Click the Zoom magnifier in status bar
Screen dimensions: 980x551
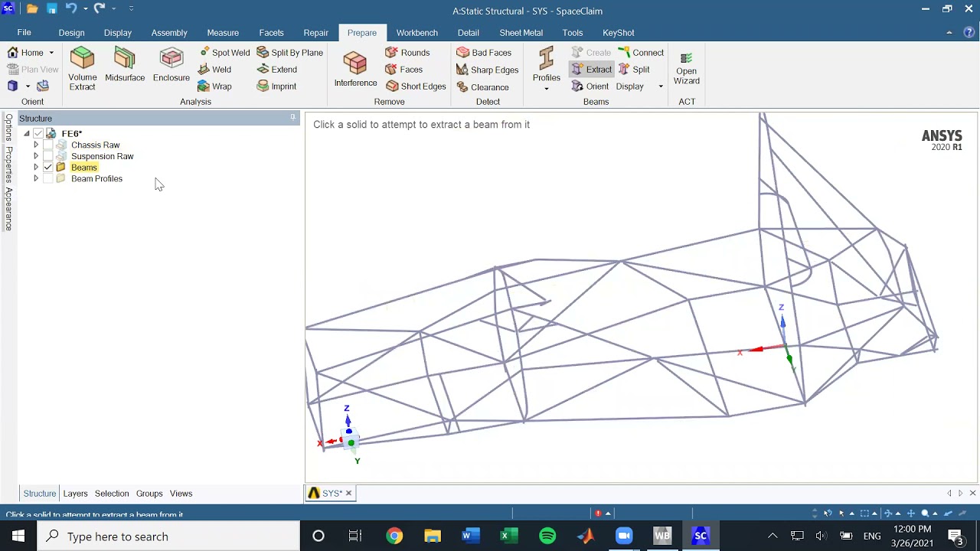pos(925,514)
